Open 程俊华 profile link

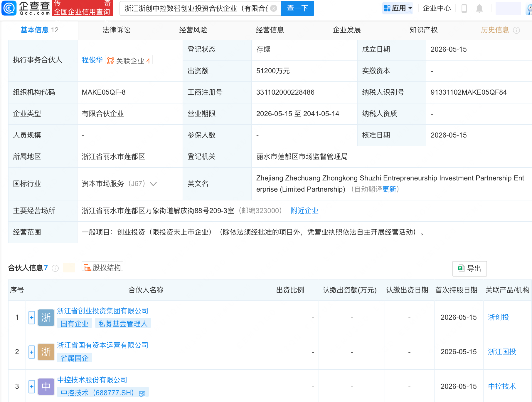92,60
